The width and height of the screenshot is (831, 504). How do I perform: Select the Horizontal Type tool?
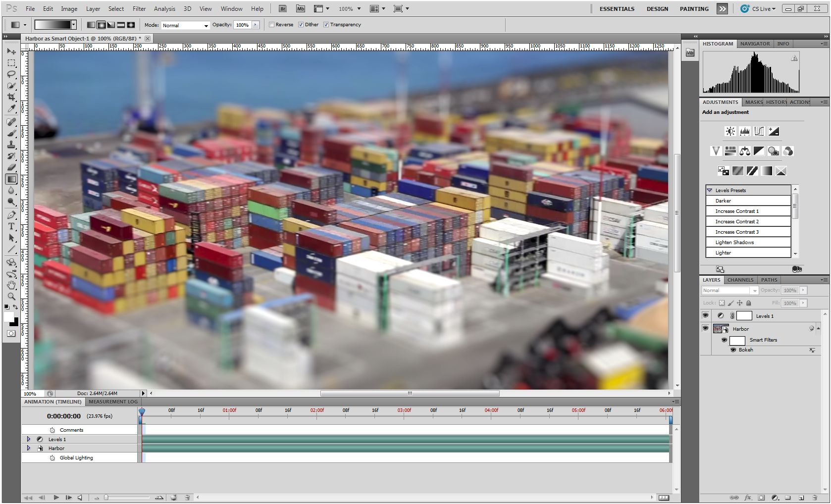pyautogui.click(x=11, y=226)
